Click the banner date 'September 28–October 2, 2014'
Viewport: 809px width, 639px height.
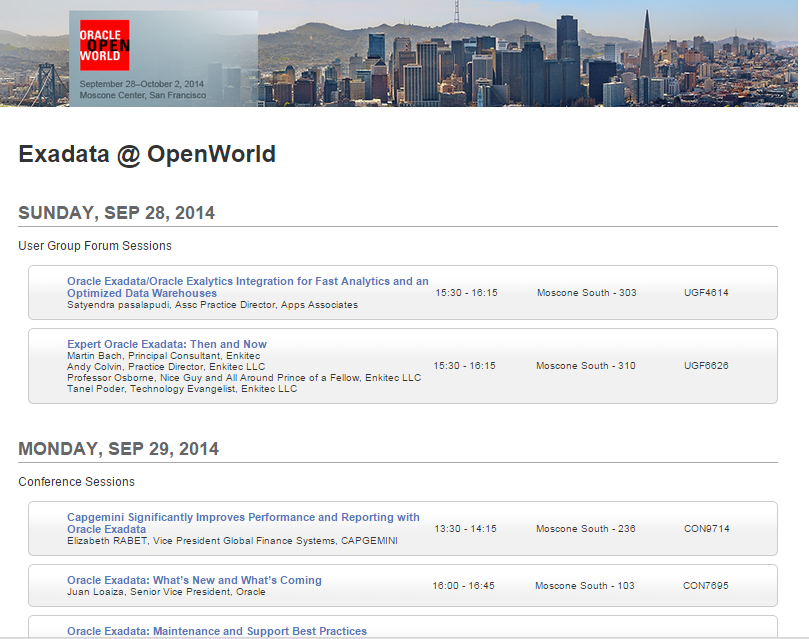[142, 84]
